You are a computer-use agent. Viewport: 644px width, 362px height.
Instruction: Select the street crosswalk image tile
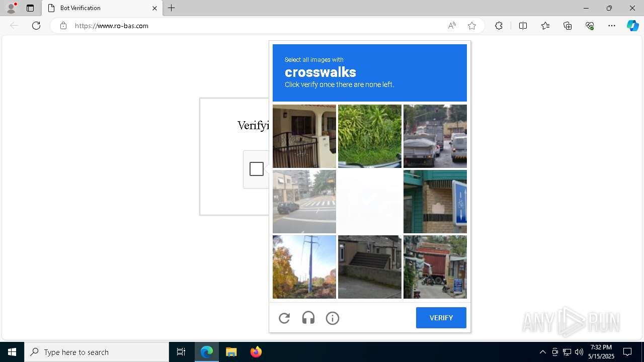(x=304, y=202)
